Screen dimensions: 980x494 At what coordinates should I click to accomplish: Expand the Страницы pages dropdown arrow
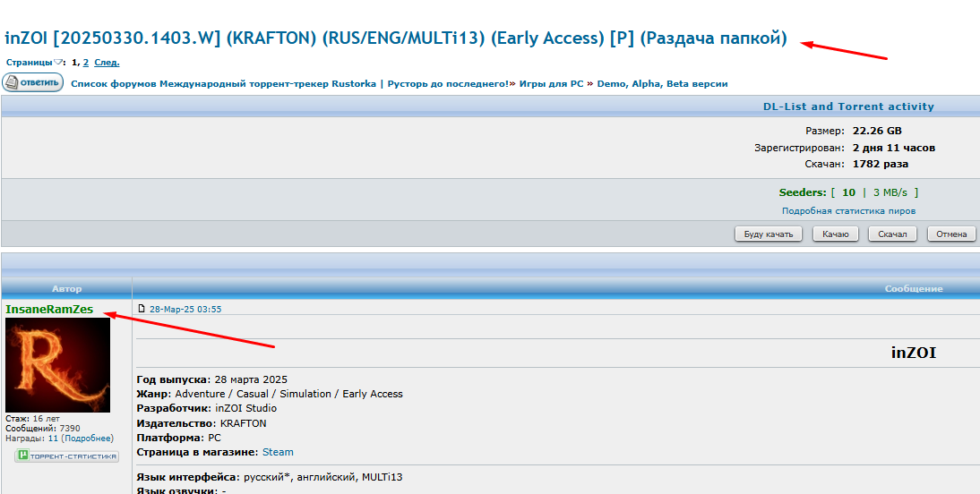click(x=58, y=63)
